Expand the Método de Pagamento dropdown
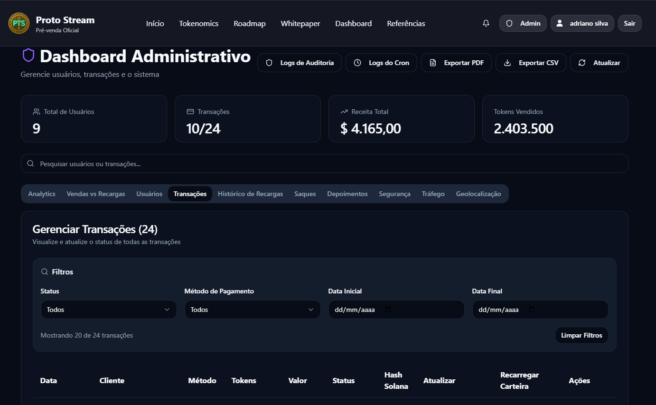 coord(252,310)
